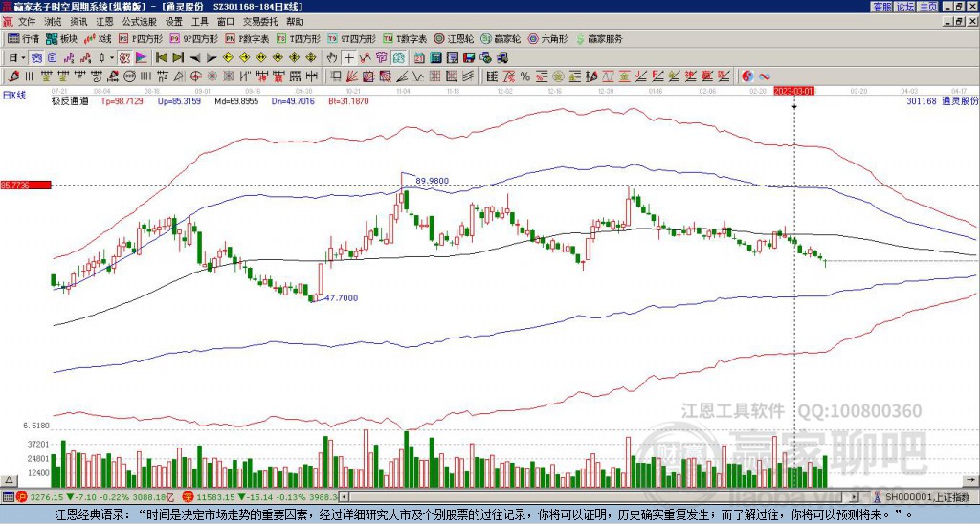
Task: Open the 日 period dropdown
Action: [x=17, y=58]
